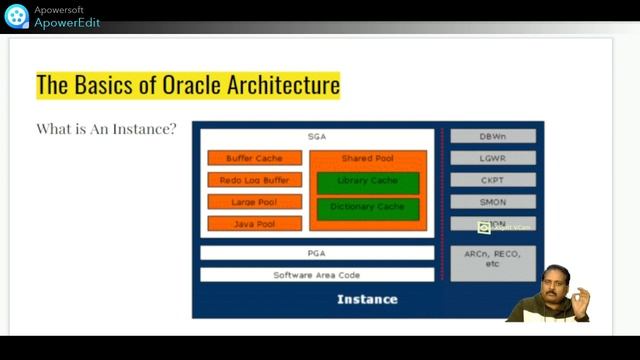
Task: Click the 'Redo Log Buffer' box
Action: 255,180
